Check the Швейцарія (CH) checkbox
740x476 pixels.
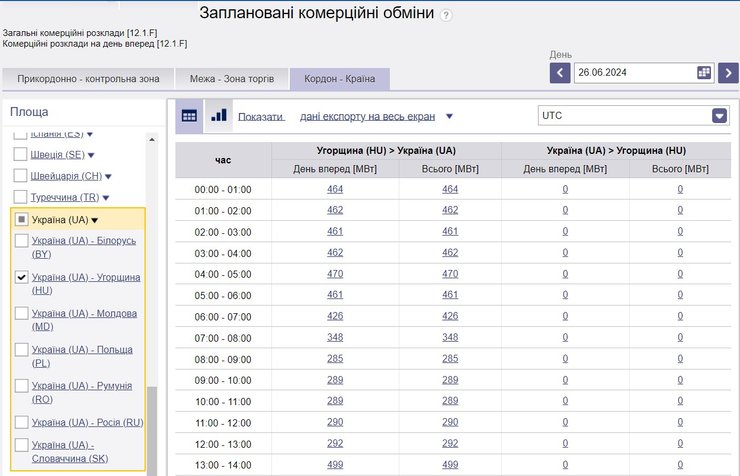pos(20,175)
